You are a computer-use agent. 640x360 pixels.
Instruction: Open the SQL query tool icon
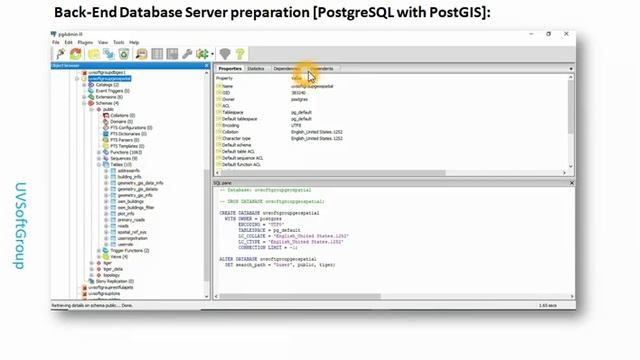(x=142, y=54)
